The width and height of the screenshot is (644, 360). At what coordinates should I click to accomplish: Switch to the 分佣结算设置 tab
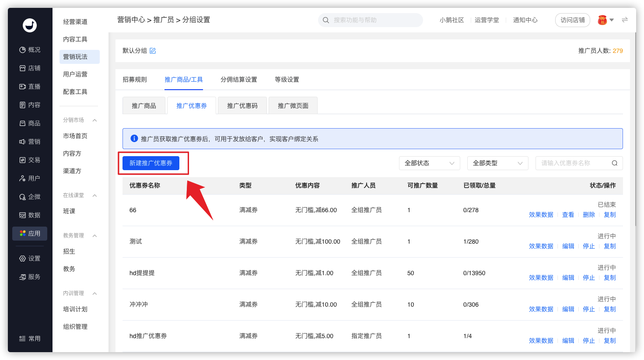[x=239, y=80]
